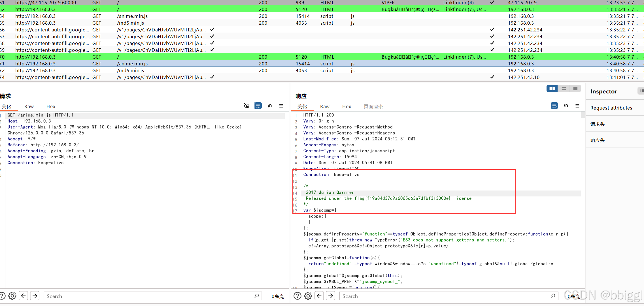644x306 pixels.
Task: Toggle word wrap in response panel
Action: (554, 106)
